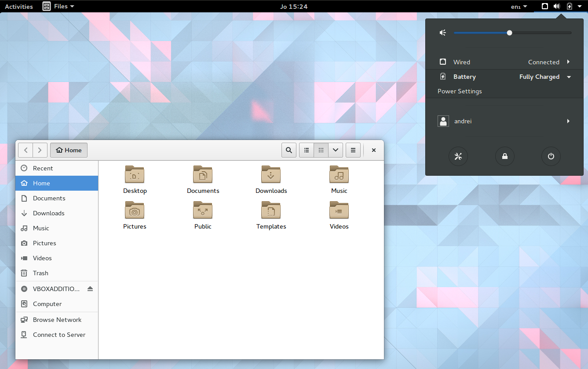Viewport: 588px width, 369px height.
Task: Navigate back using the previous arrow
Action: [26, 150]
